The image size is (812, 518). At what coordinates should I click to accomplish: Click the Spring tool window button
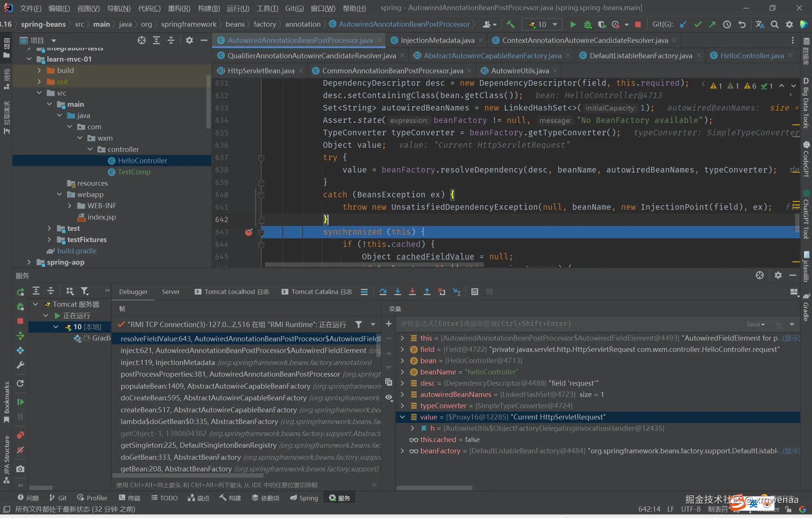[x=304, y=498]
